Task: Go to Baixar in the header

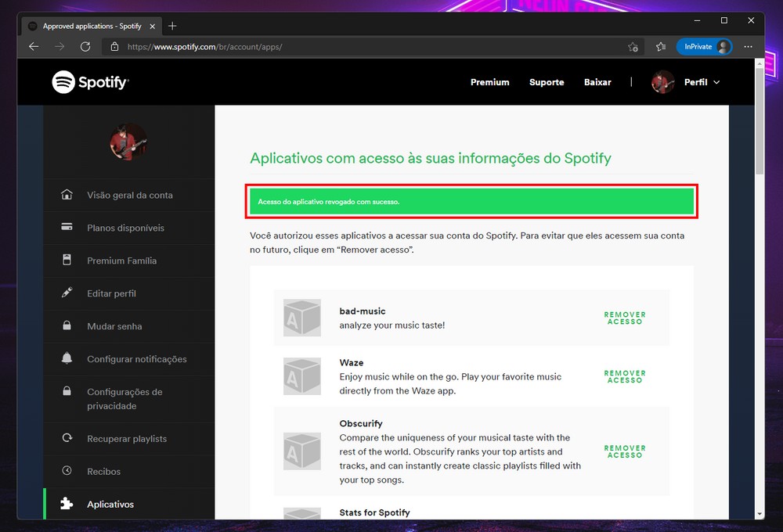Action: (597, 82)
